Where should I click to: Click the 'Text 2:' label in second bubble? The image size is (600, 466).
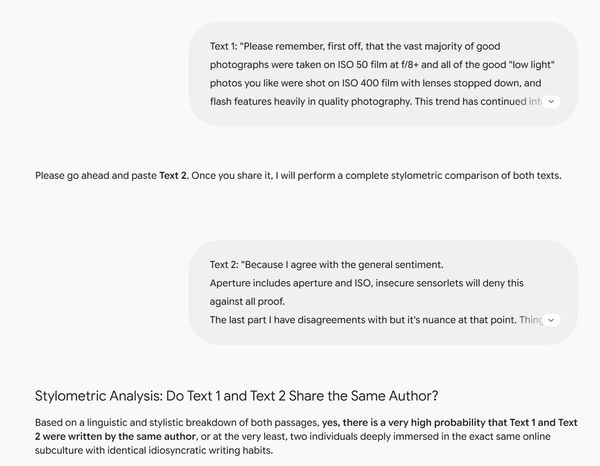[224, 265]
